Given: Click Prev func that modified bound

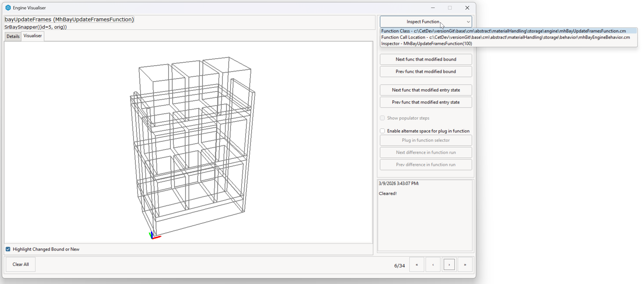Looking at the screenshot, I should 425,71.
